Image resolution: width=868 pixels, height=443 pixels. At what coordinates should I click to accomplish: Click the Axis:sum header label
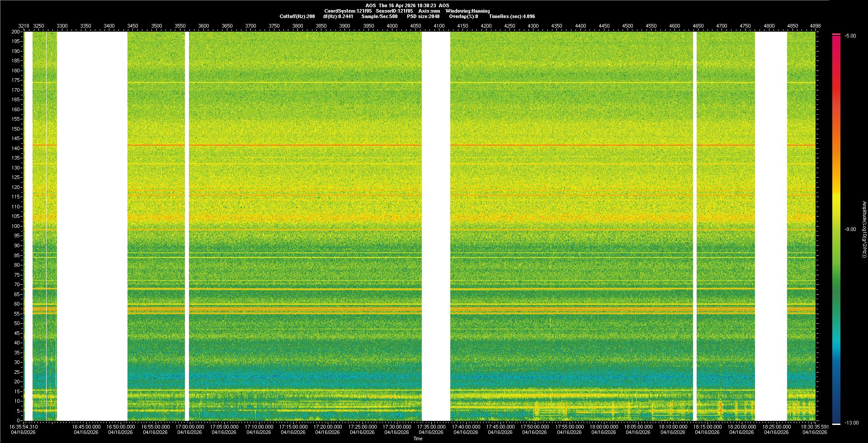[429, 11]
